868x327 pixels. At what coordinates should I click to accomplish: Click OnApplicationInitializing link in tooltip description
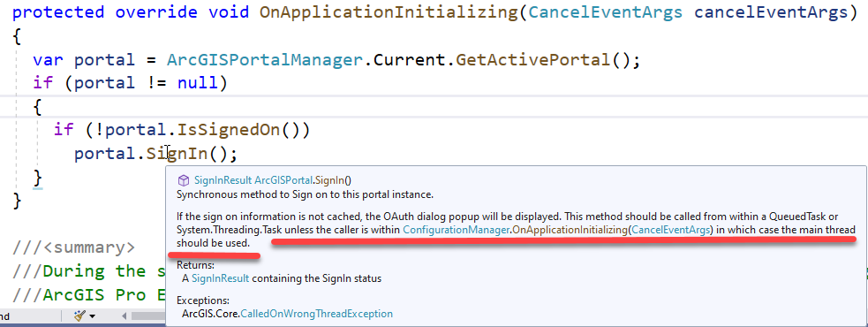tap(570, 230)
